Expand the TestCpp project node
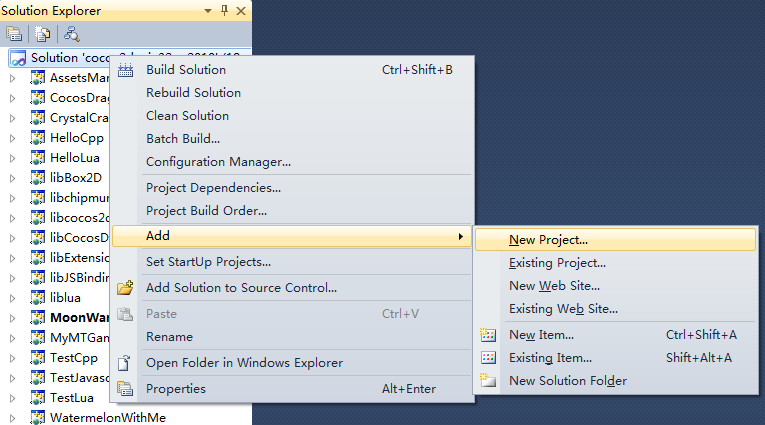Viewport: 765px width, 425px height. pos(13,358)
